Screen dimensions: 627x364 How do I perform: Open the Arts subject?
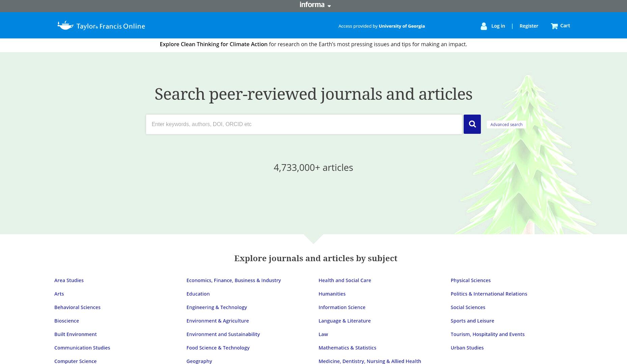(59, 294)
